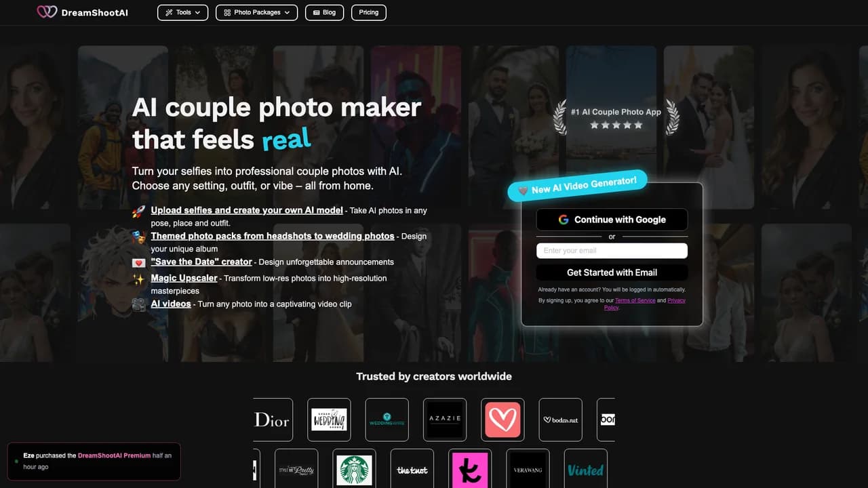Open the Pricing page
This screenshot has height=488, width=868.
coord(369,12)
